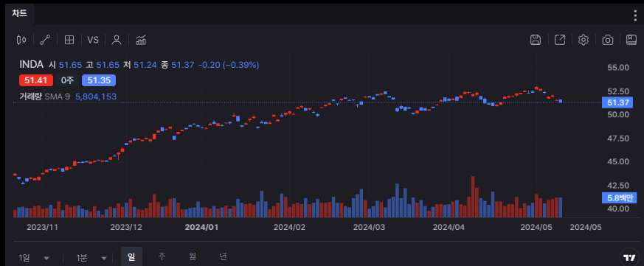Click the blue 51.35 buy price button
Viewport: 644px width, 266px height.
tap(99, 80)
